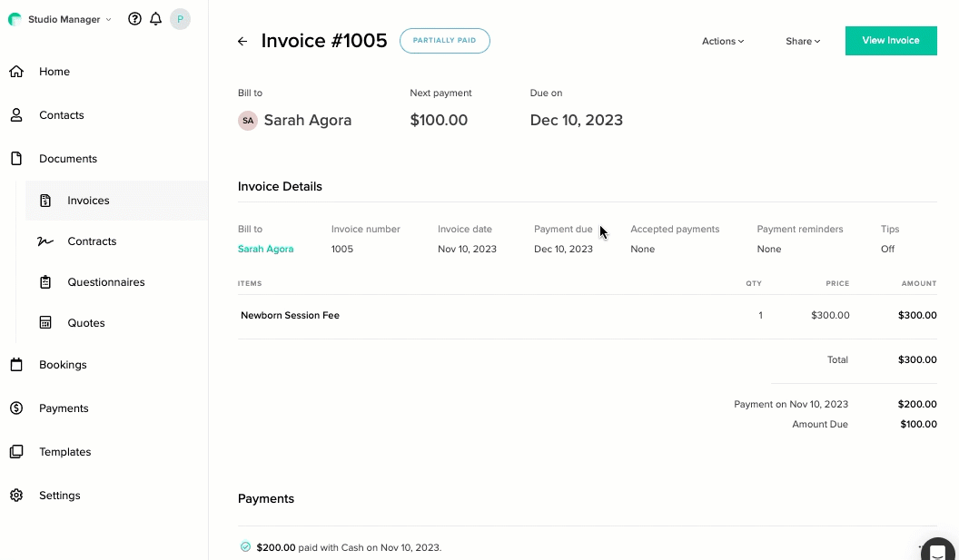Go to Home in the sidebar
Screen dimensions: 959x560
(54, 71)
